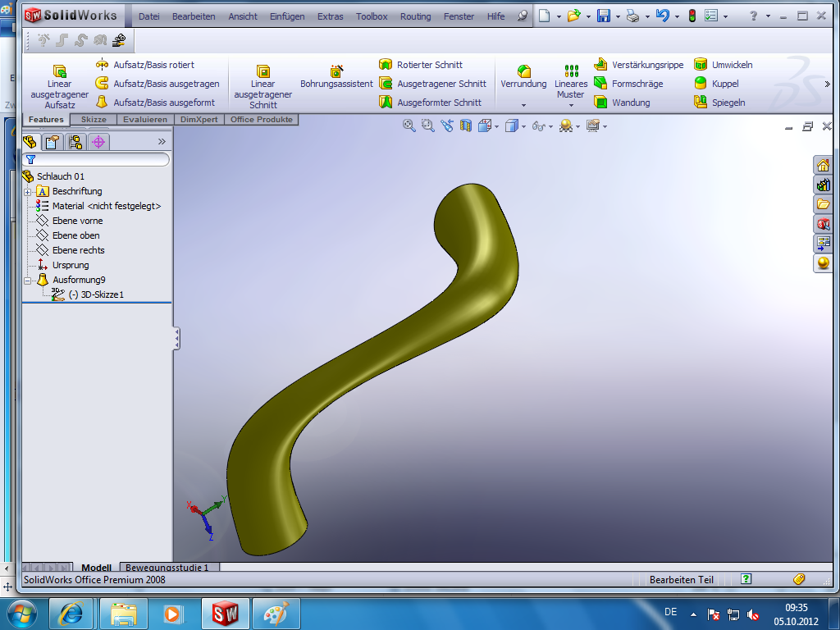Select Zoom to area magnifier icon
The height and width of the screenshot is (630, 840).
427,126
